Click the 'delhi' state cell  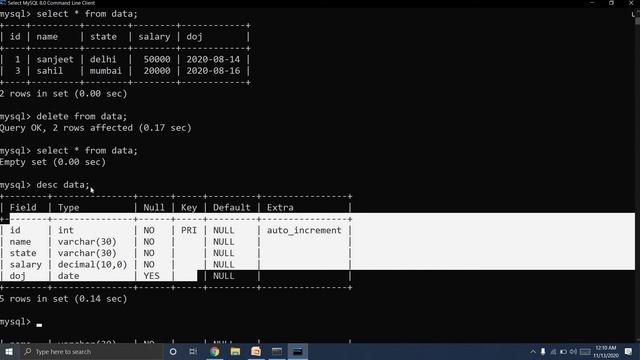coord(103,60)
